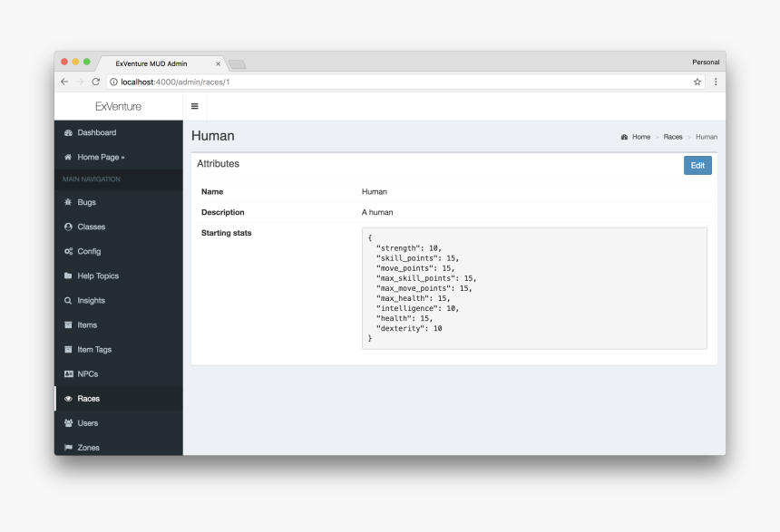
Task: Open a new browser tab
Action: 238,64
